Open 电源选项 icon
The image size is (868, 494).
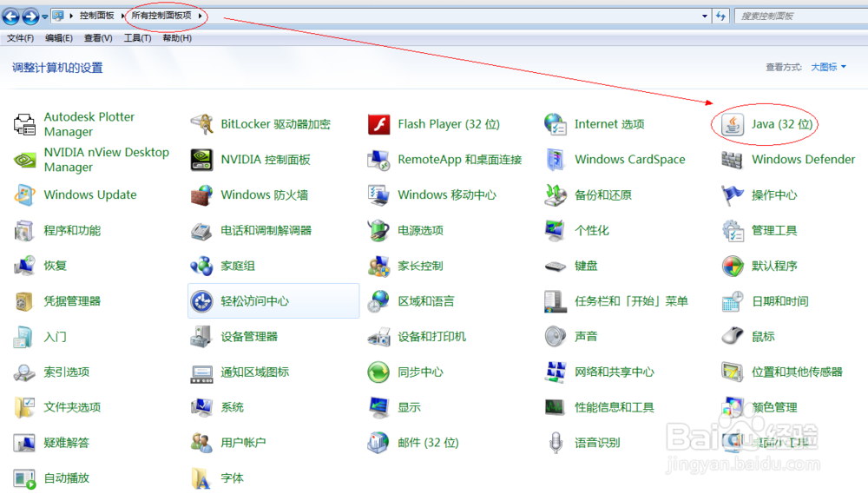(379, 230)
